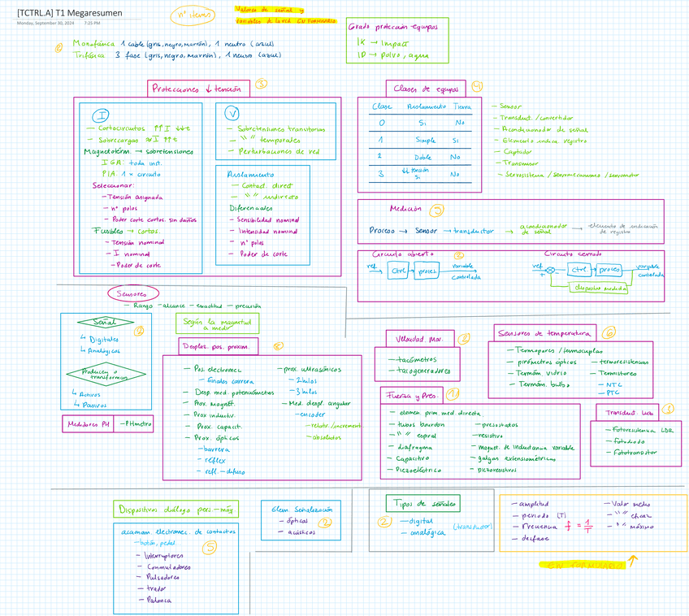Image resolution: width=689 pixels, height=616 pixels.
Task: Click the green "Señal" diamond shape
Action: pos(104,321)
